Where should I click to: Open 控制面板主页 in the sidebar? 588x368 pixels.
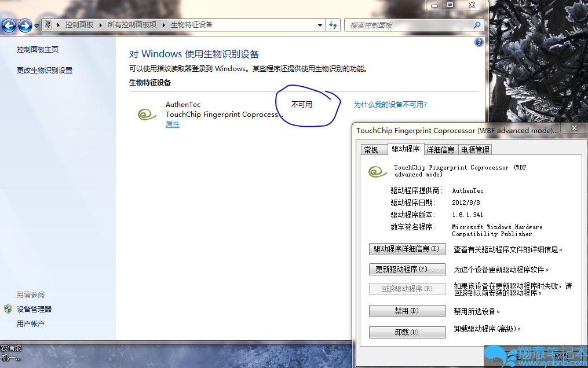pos(38,49)
